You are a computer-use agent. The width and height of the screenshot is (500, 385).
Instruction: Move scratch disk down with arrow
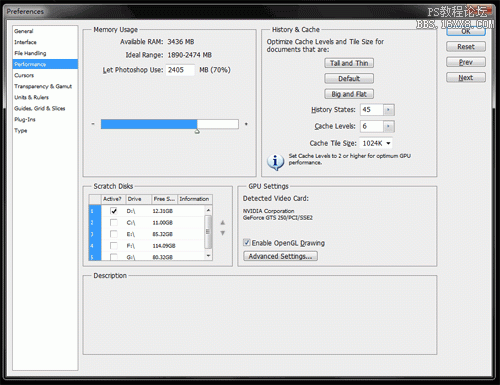click(x=223, y=233)
